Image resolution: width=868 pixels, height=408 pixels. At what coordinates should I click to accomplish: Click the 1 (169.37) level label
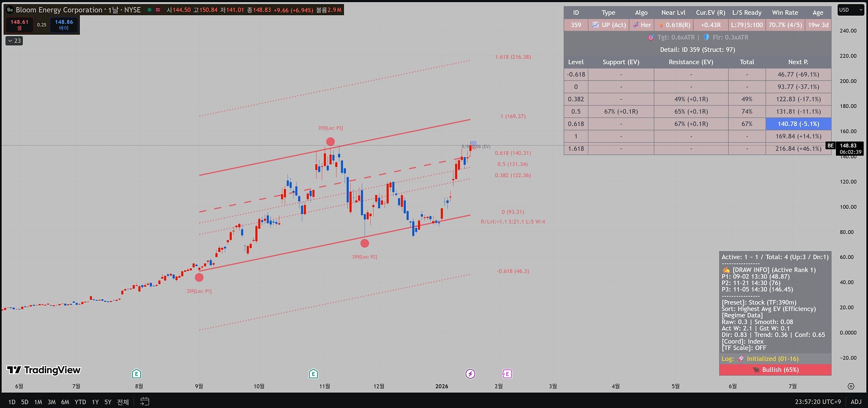(x=513, y=116)
